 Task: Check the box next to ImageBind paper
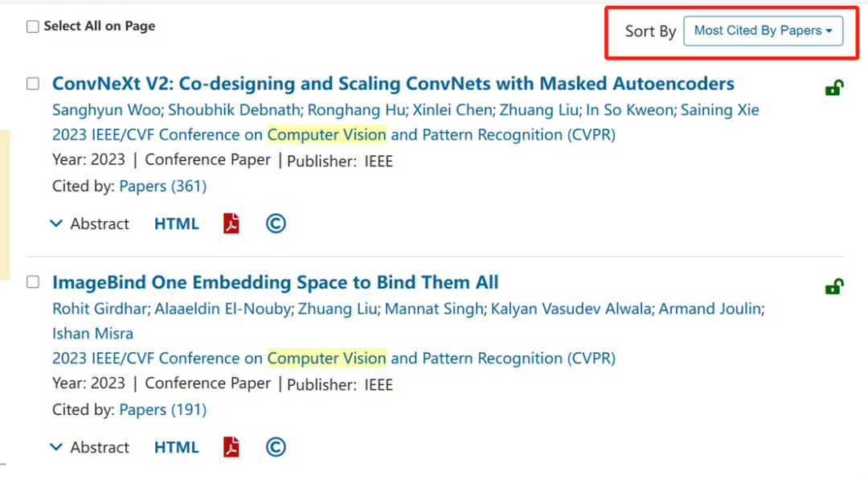pyautogui.click(x=33, y=282)
